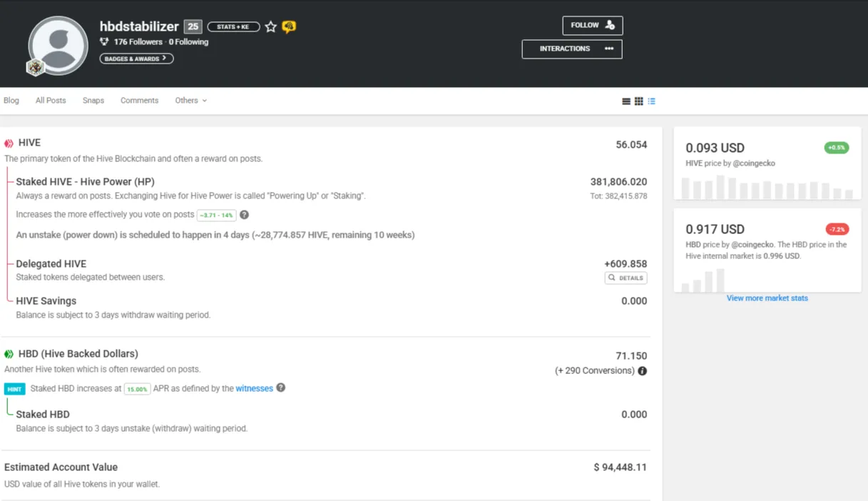Click the conversions info icon
Screen dimensions: 868x501
(643, 371)
